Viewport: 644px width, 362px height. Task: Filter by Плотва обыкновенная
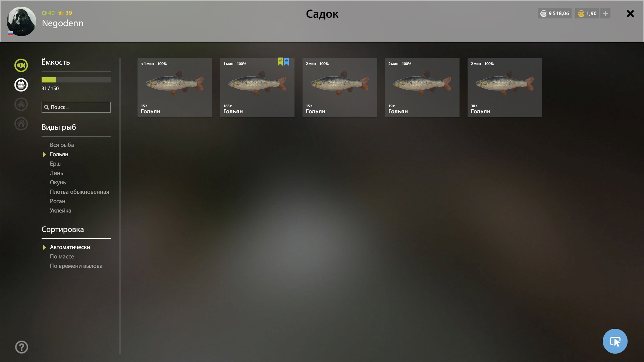coord(79,192)
